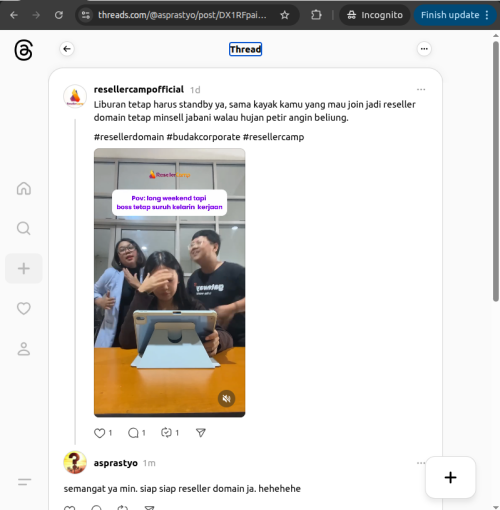This screenshot has height=510, width=500.
Task: Open the Threads logo home link
Action: pyautogui.click(x=23, y=50)
